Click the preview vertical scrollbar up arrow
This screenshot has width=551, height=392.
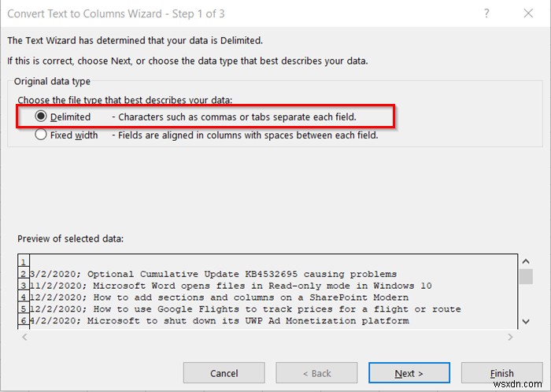[x=526, y=261]
